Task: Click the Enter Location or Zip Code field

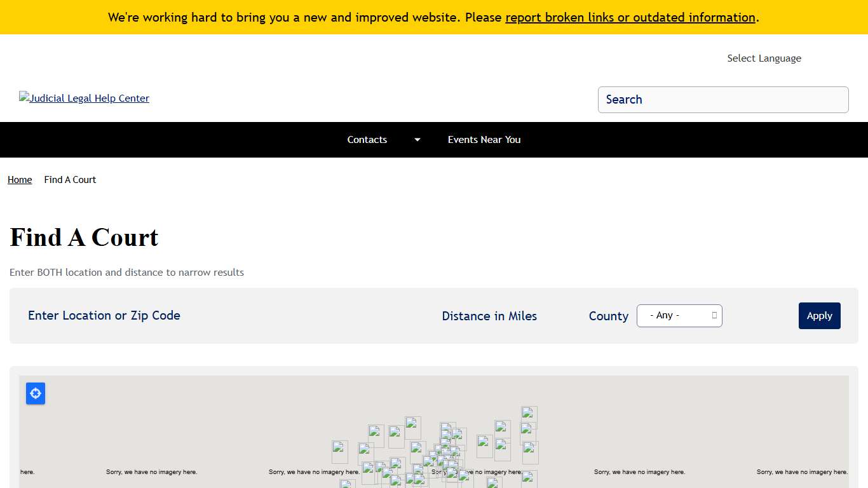Action: pyautogui.click(x=104, y=315)
